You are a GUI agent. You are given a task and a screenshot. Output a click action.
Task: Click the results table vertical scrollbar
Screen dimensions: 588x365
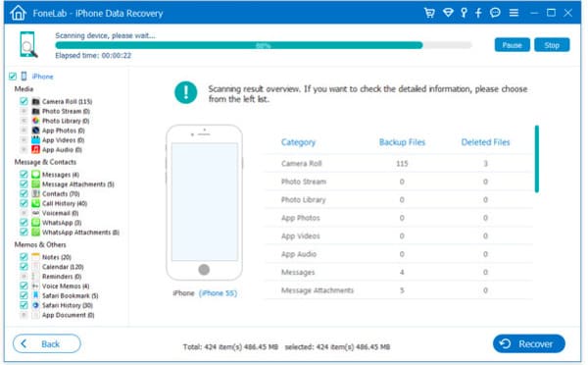click(x=537, y=159)
